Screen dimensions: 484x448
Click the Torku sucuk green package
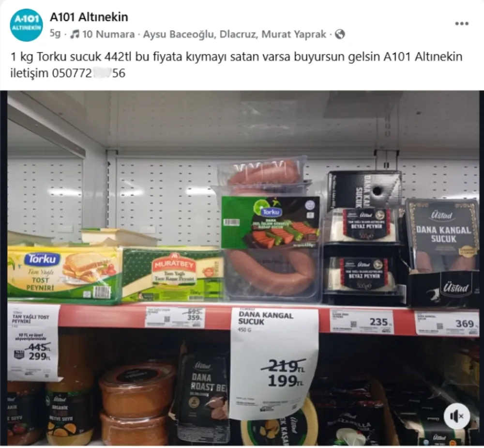coord(271,222)
